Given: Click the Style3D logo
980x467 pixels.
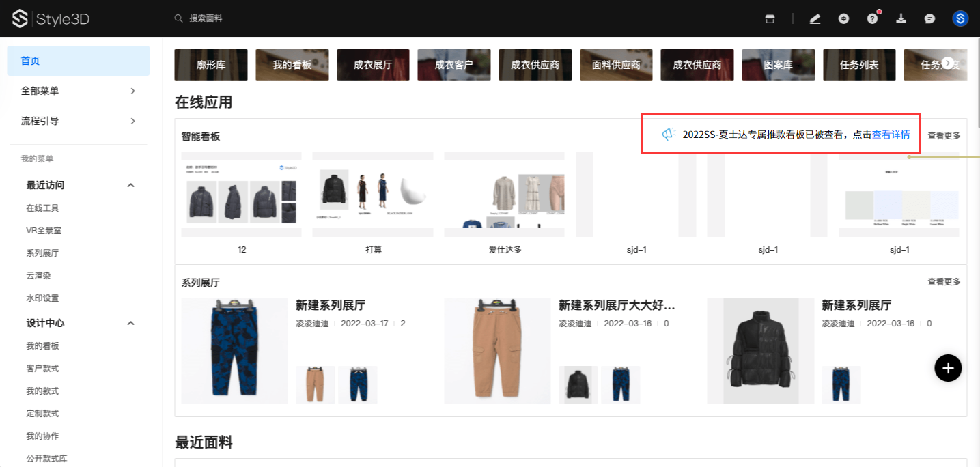Looking at the screenshot, I should 51,18.
